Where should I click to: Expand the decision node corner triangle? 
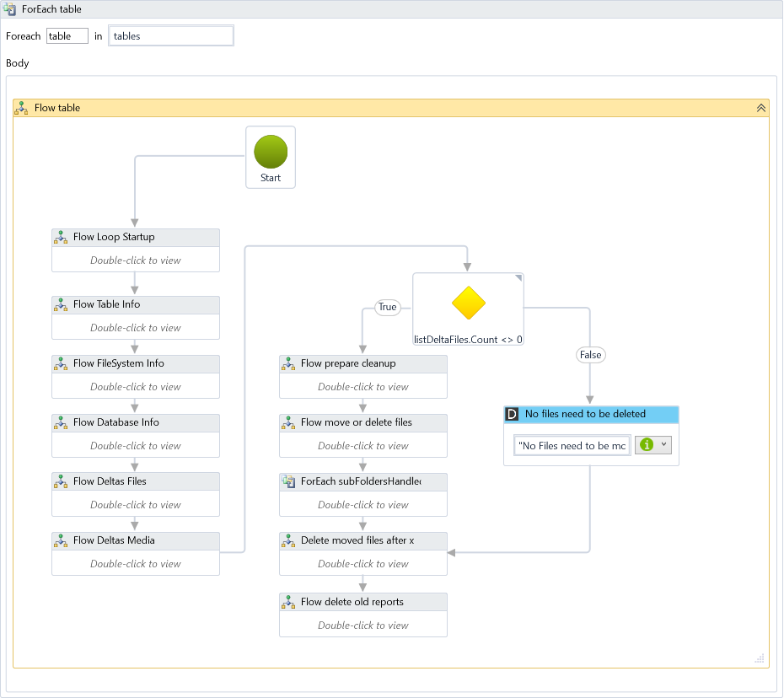pyautogui.click(x=518, y=278)
